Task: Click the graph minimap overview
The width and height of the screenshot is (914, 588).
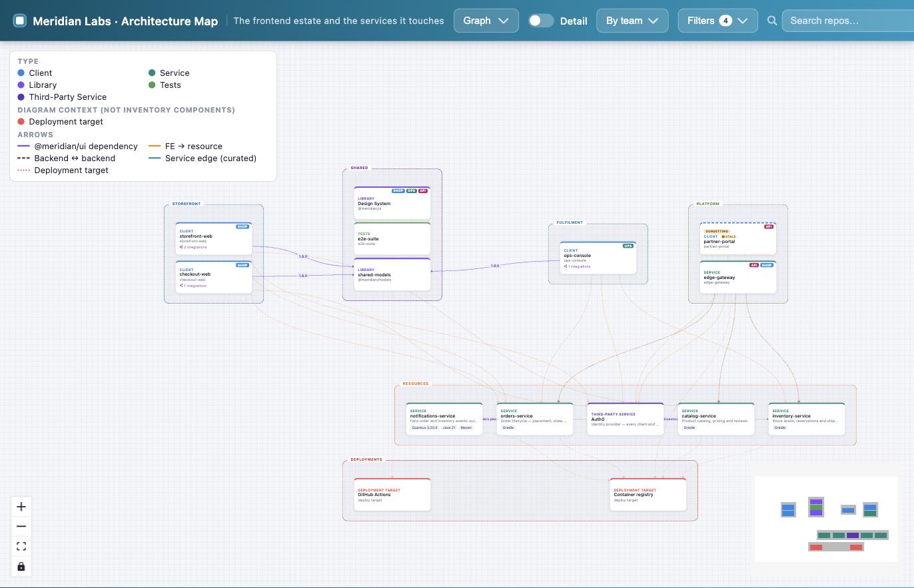Action: [826, 519]
